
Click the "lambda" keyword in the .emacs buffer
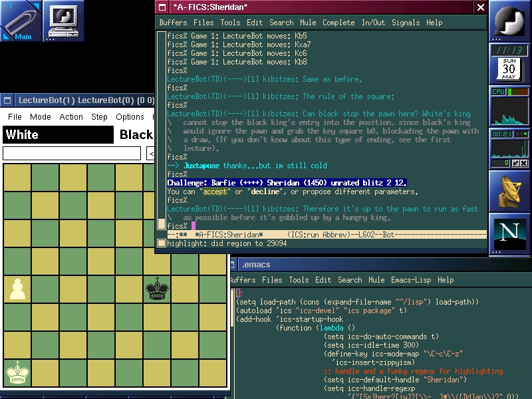[x=331, y=328]
